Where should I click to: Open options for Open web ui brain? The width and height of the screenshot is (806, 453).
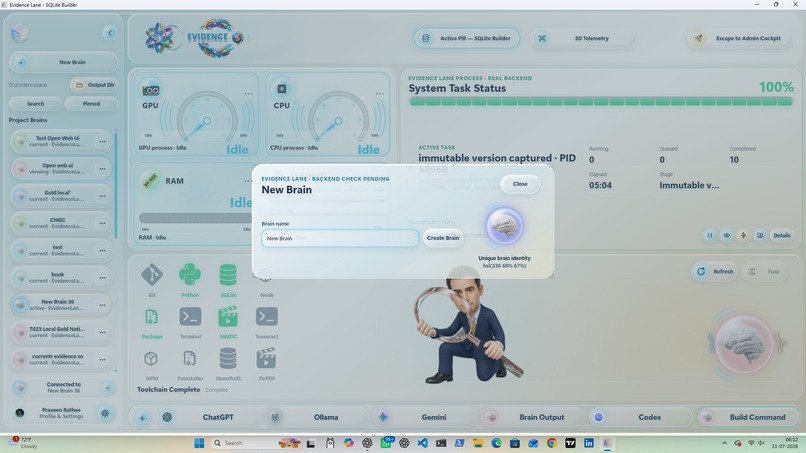coord(102,169)
